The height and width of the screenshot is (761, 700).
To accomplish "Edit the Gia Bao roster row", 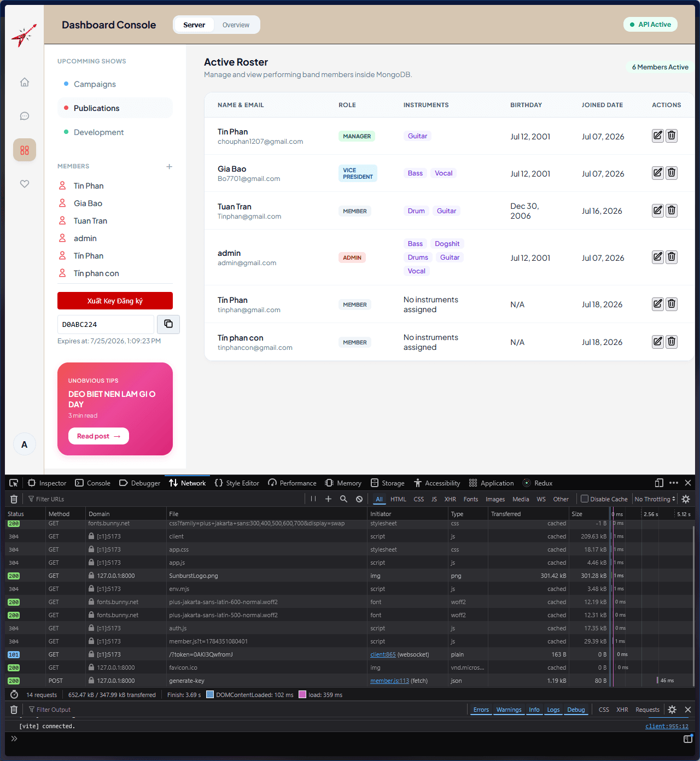I will [x=658, y=173].
